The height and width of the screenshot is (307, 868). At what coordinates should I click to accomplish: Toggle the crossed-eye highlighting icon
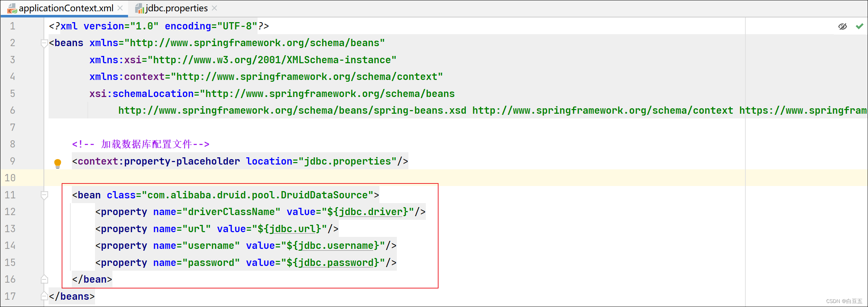[843, 27]
